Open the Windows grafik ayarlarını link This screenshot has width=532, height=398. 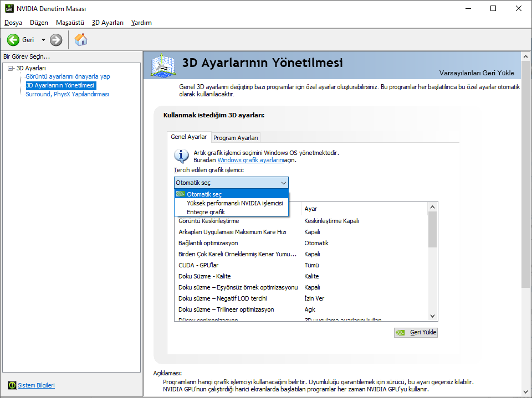(x=250, y=160)
